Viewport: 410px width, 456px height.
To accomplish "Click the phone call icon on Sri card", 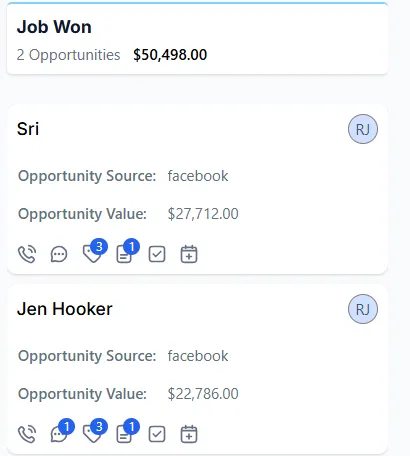I will (27, 254).
